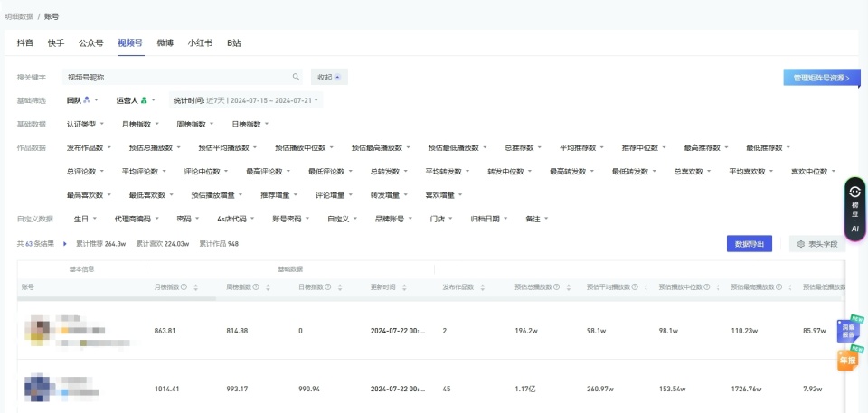
Task: Open 推荐中位数 filter dropdown
Action: (x=644, y=148)
